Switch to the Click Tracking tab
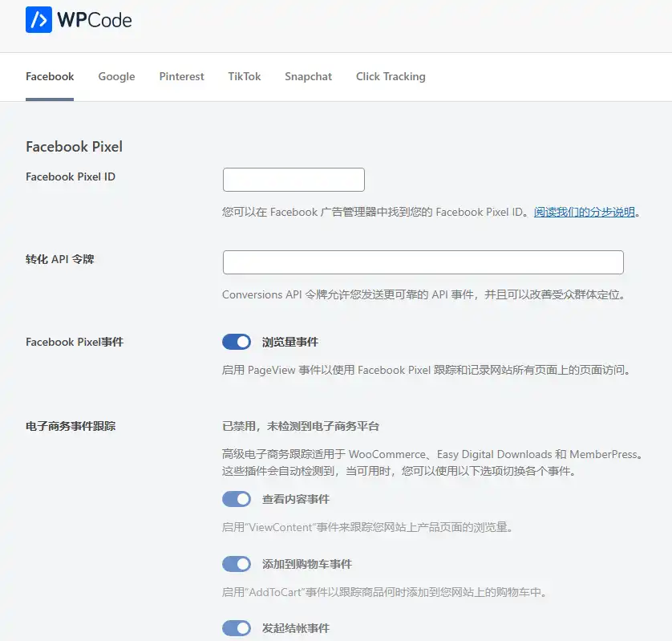 pyautogui.click(x=391, y=76)
